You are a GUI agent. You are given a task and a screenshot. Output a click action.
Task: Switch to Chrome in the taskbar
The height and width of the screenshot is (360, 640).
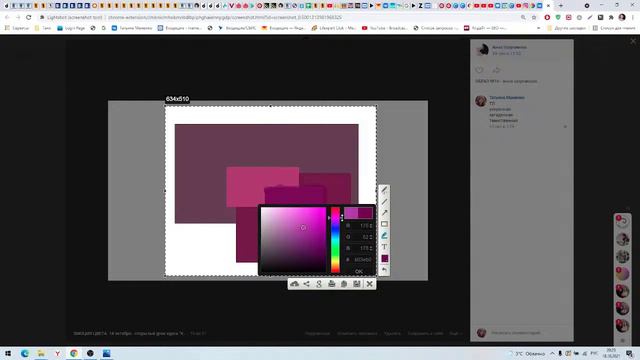pos(74,353)
